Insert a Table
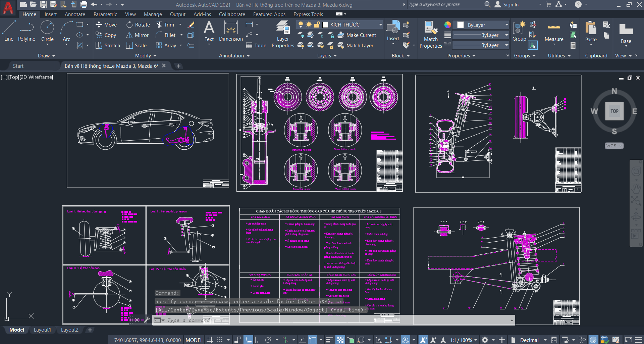 tap(256, 45)
